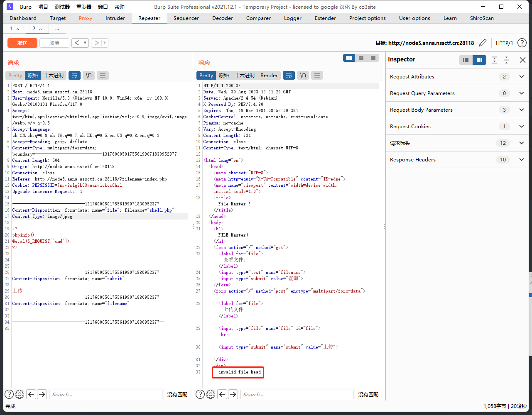The image size is (532, 415).
Task: Toggle request word wrap icon
Action: click(74, 75)
